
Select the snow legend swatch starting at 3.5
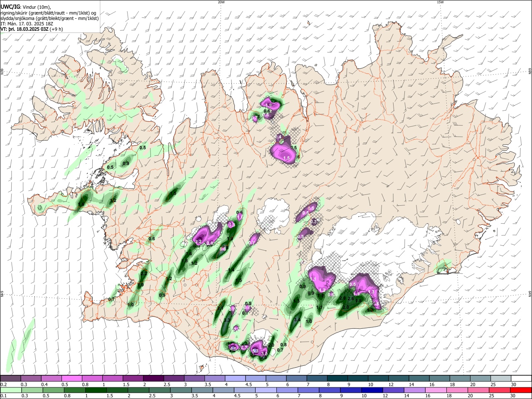[x=214, y=378]
